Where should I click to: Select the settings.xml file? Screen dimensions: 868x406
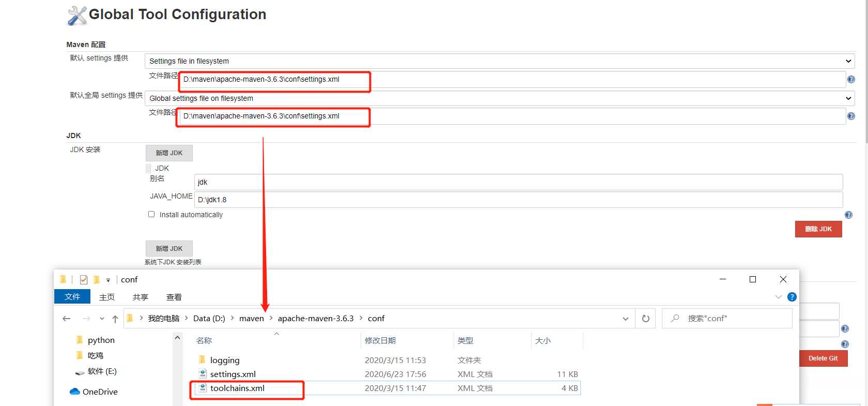pos(233,374)
